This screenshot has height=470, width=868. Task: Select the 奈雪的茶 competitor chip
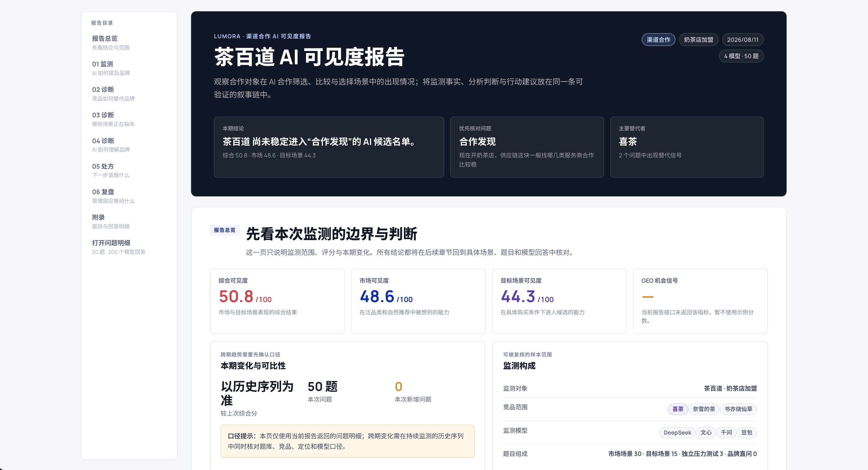pos(704,409)
